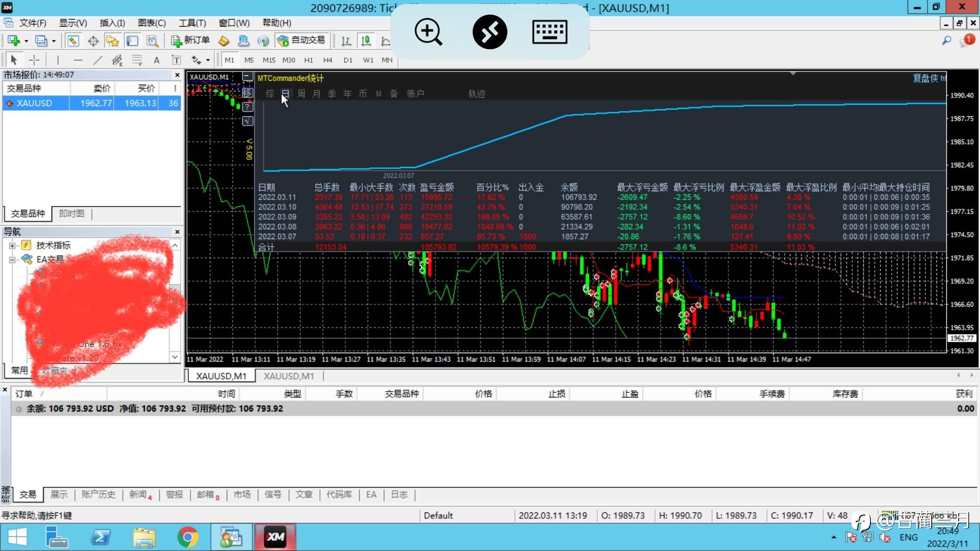The image size is (980, 551).
Task: Click the zoom-in magnifier overlay icon
Action: (428, 32)
